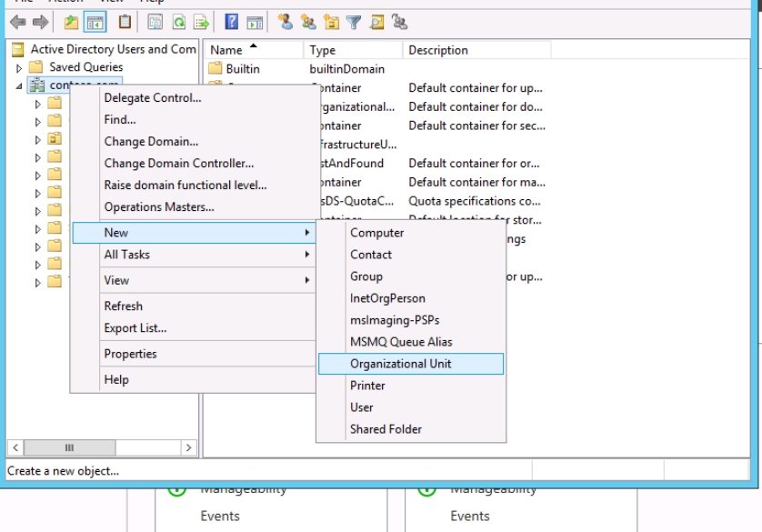Select the Saved Queries tree item
Image resolution: width=762 pixels, height=532 pixels.
86,67
